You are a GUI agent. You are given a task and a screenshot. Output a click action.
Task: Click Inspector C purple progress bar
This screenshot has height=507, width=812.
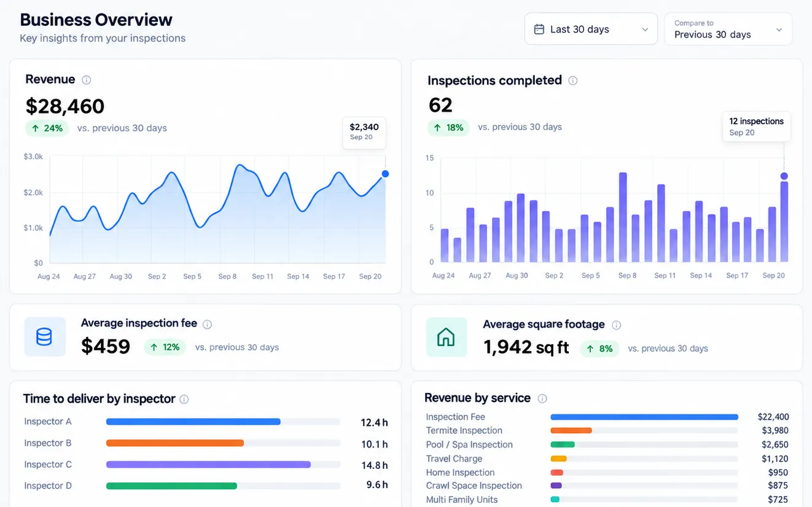(208, 465)
